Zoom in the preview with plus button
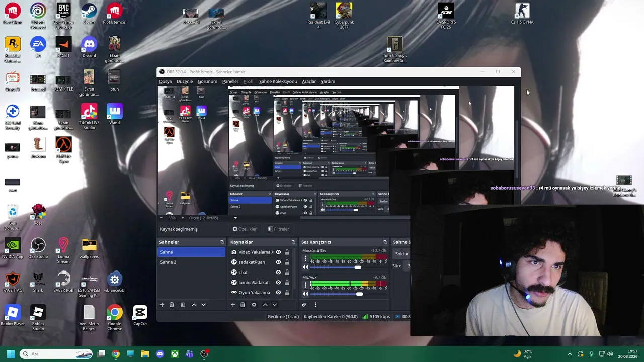 [183, 218]
